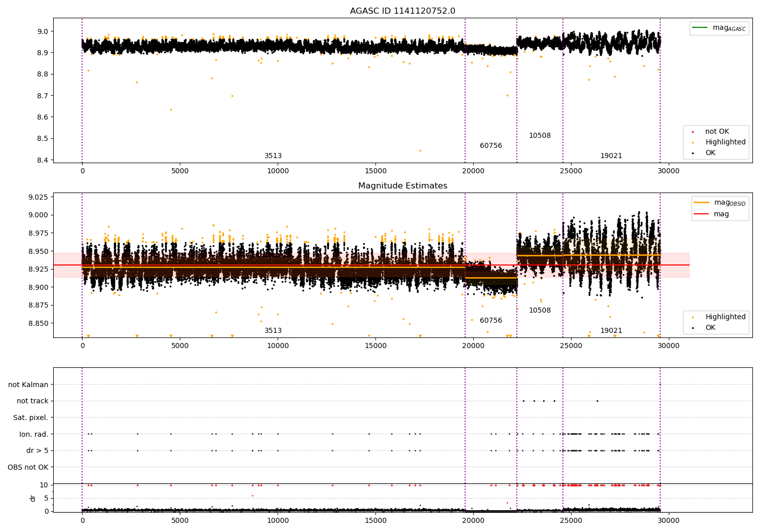Click the 30000 x-tick under the bottom plot
Viewport: 760px width, 532px height.
(668, 520)
